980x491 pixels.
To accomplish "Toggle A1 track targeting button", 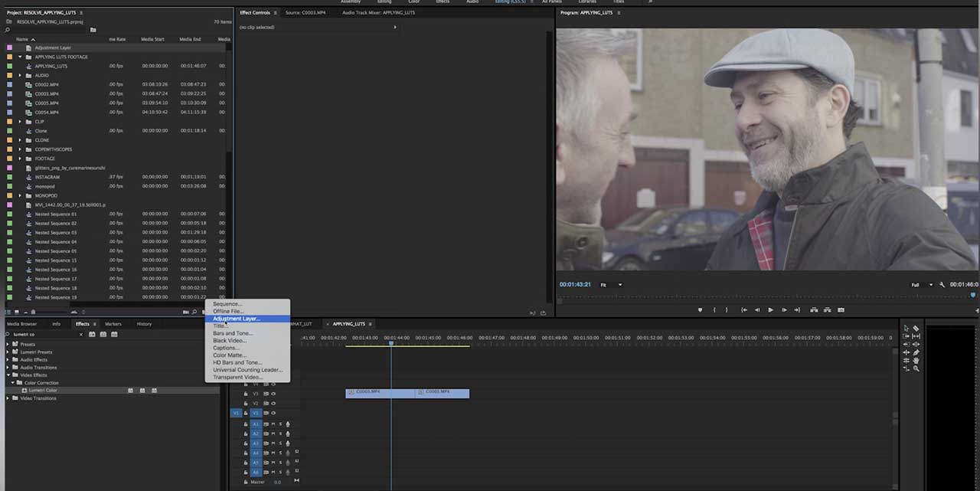I will tap(256, 424).
